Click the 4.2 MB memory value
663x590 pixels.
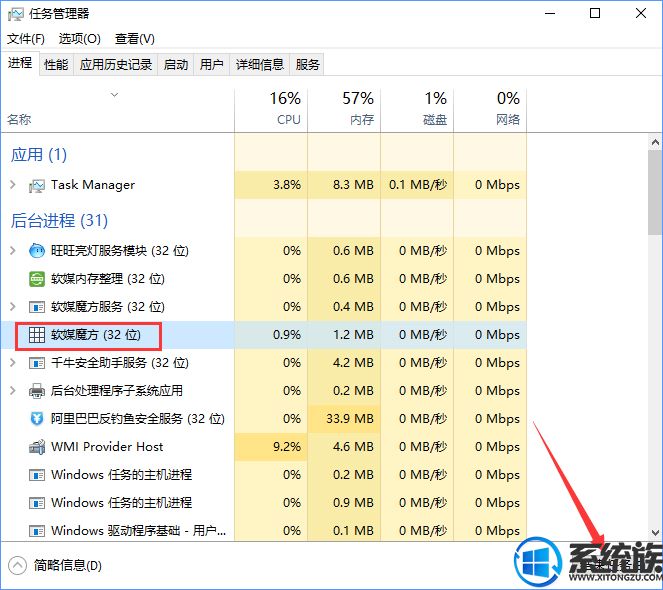[x=353, y=363]
